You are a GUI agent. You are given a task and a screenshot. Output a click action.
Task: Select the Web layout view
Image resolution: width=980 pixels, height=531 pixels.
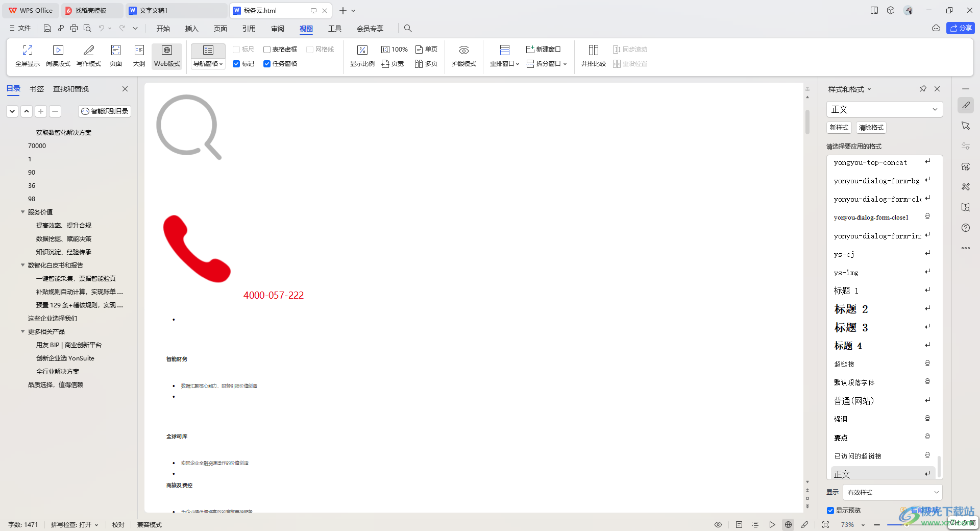[x=167, y=56]
